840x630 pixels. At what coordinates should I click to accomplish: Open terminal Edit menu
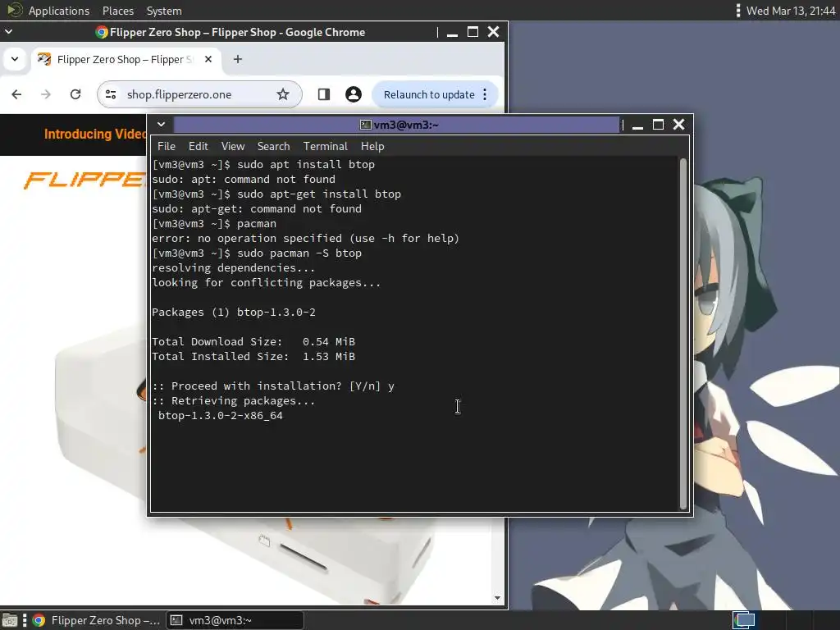click(198, 146)
